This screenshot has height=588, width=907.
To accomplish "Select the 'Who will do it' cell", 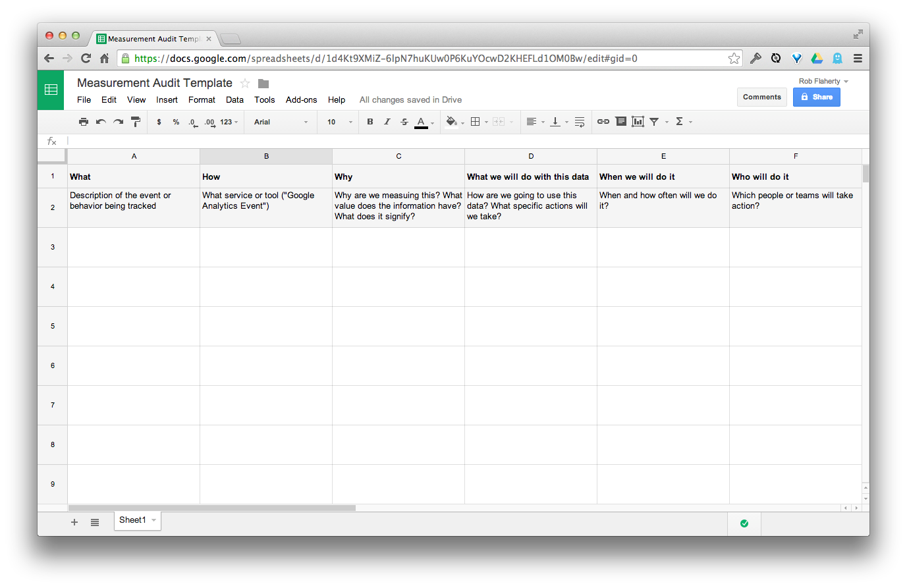I will (x=796, y=176).
